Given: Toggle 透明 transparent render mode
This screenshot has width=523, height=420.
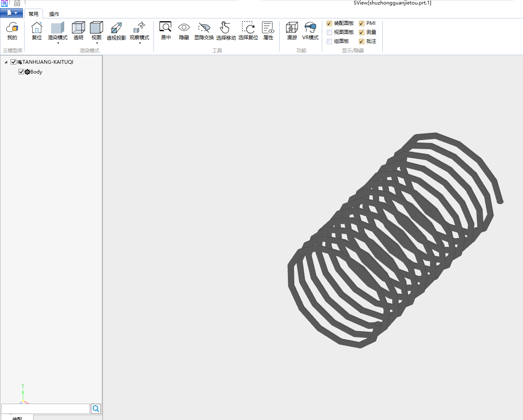Looking at the screenshot, I should (x=78, y=31).
